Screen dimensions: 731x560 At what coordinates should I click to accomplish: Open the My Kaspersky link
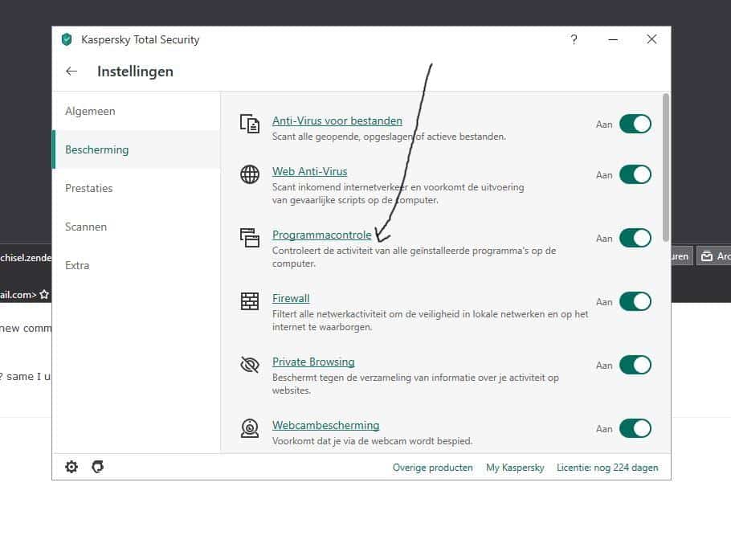click(x=515, y=468)
